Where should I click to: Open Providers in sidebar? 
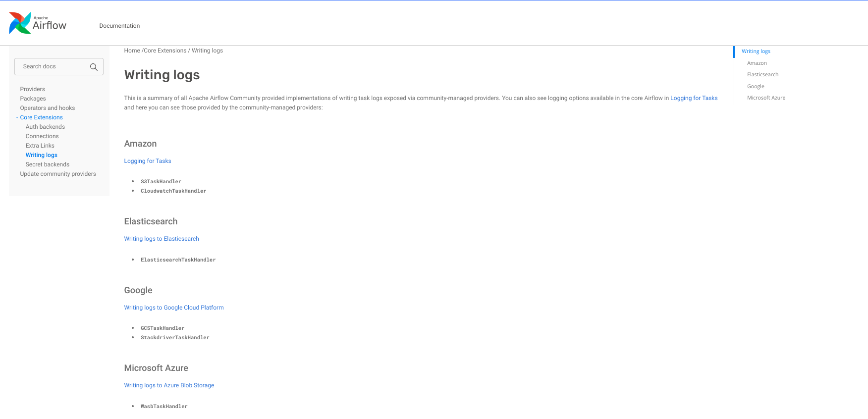[32, 89]
